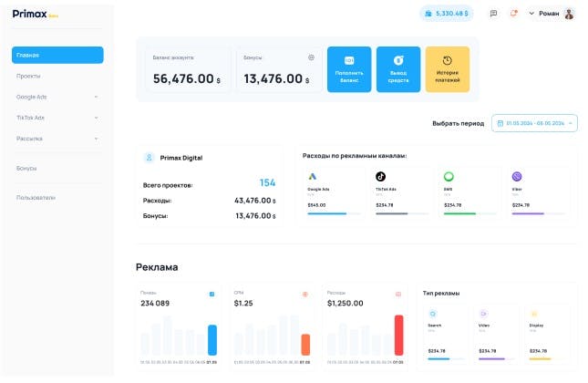
Task: Click the Реклама section heading
Action: pos(157,267)
